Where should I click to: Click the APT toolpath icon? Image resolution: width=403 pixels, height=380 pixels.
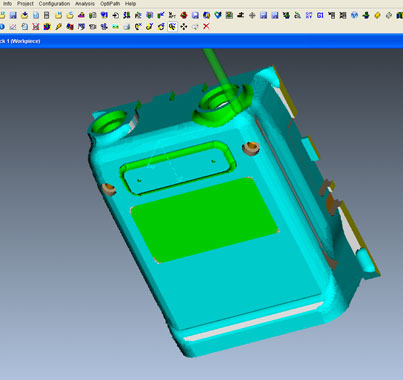tap(172, 15)
